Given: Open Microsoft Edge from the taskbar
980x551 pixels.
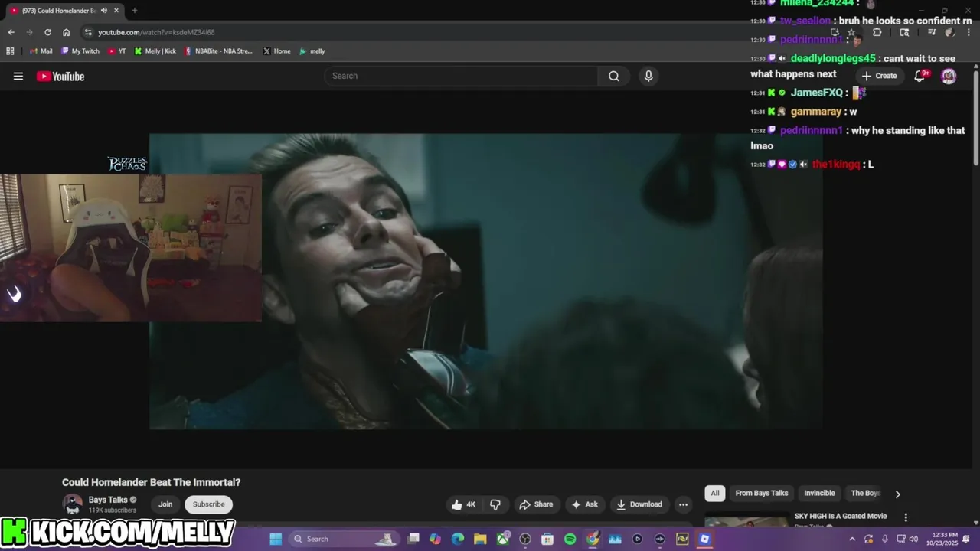Looking at the screenshot, I should 458,539.
